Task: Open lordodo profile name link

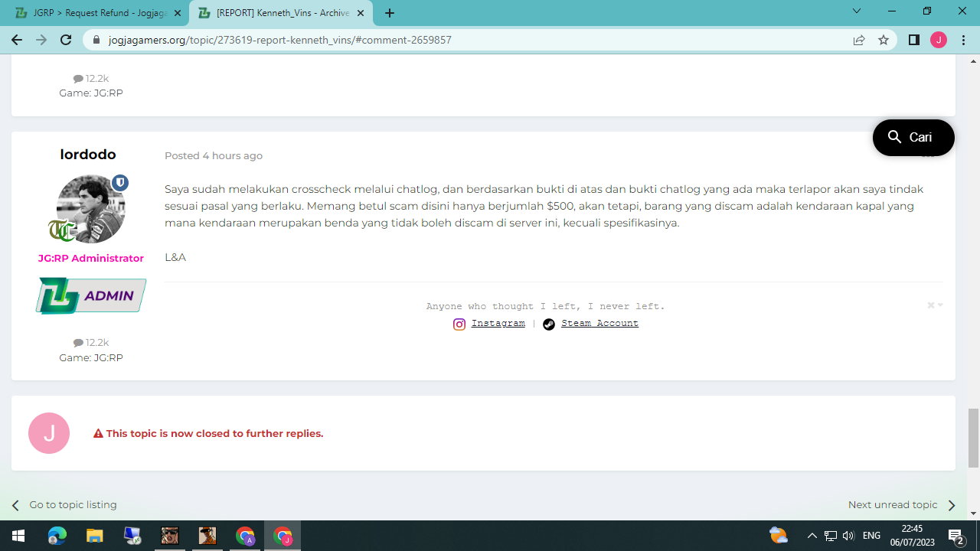Action: coord(88,155)
